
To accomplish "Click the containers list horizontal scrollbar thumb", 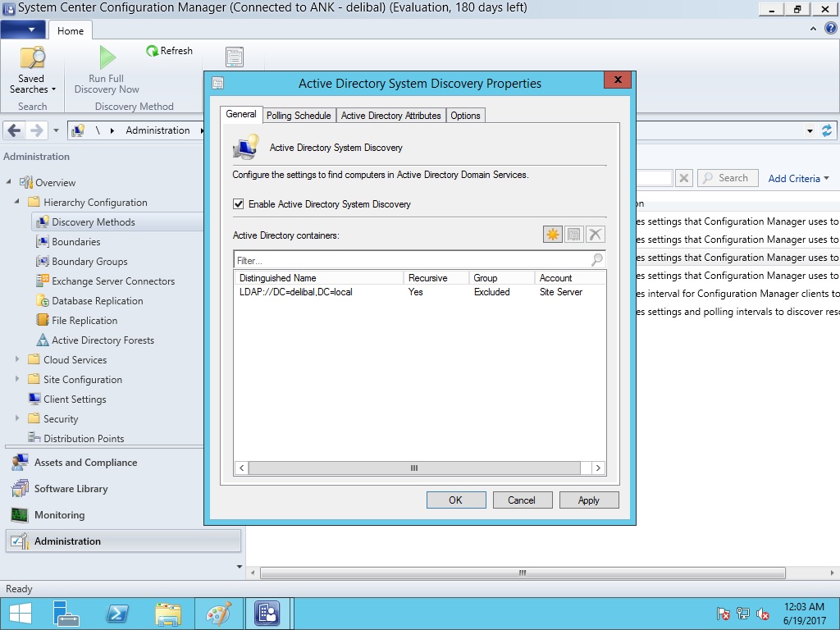I will pos(414,468).
